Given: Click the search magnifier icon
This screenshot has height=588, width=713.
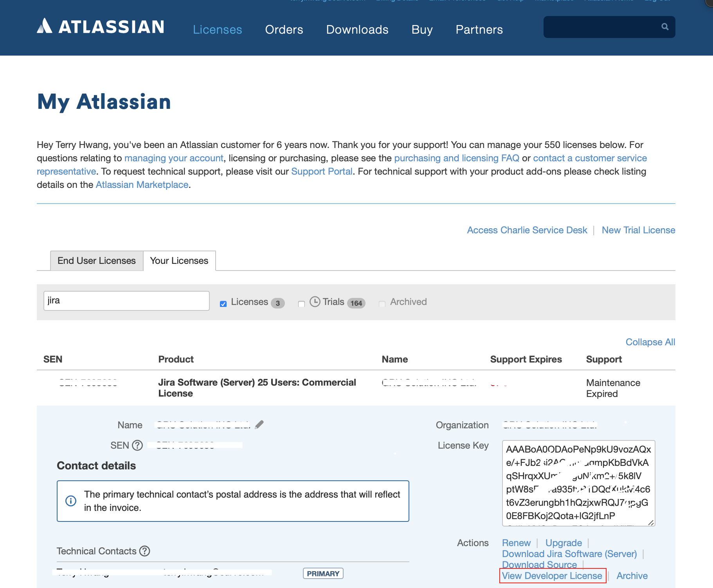Looking at the screenshot, I should (x=665, y=27).
